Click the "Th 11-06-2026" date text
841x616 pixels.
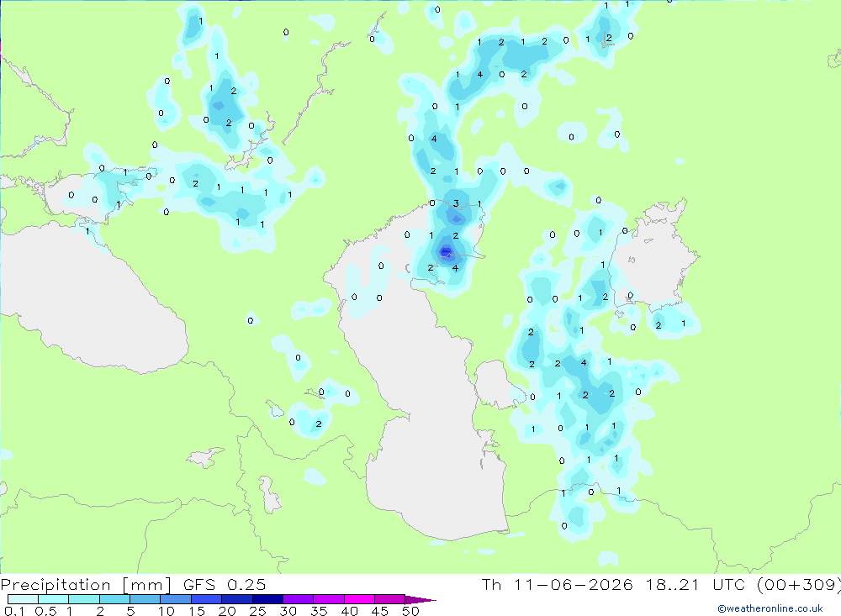click(x=558, y=584)
